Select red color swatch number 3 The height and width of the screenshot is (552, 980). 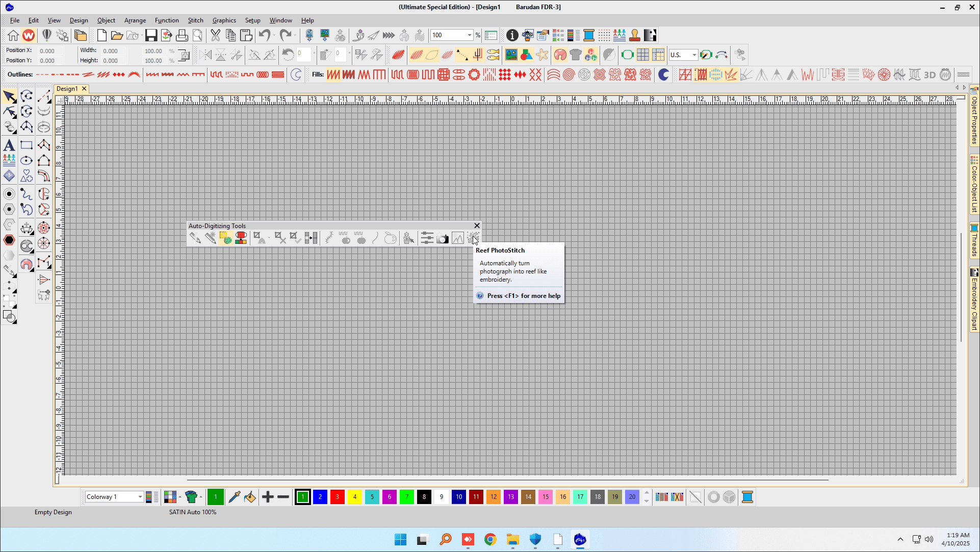[x=337, y=496]
